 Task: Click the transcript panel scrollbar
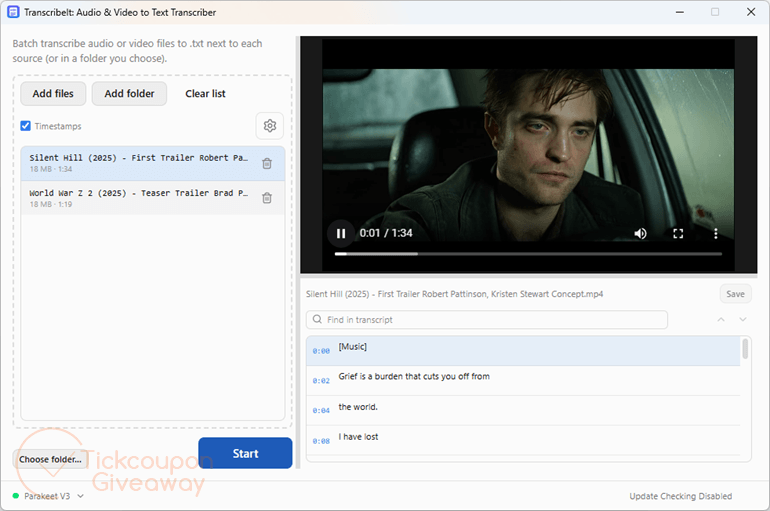[745, 349]
